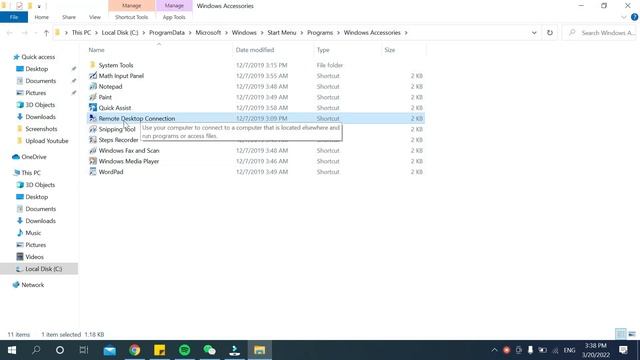Switch to the Home ribbon tab

[42, 17]
